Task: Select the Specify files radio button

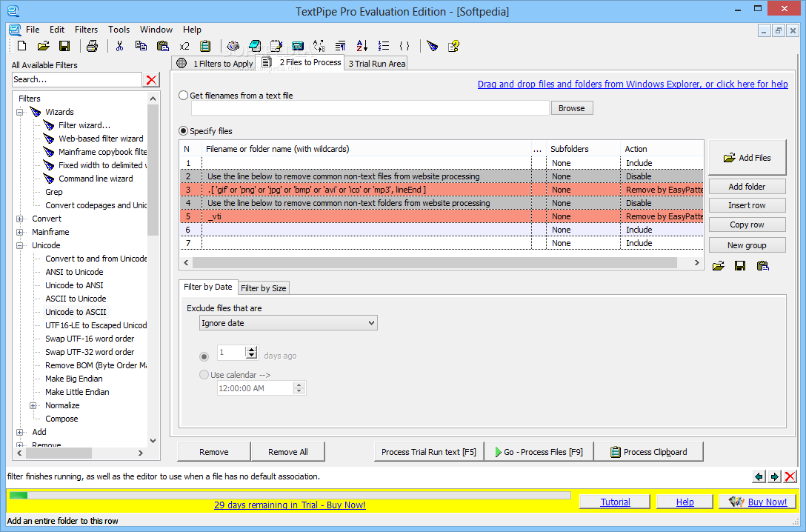Action: pos(184,131)
